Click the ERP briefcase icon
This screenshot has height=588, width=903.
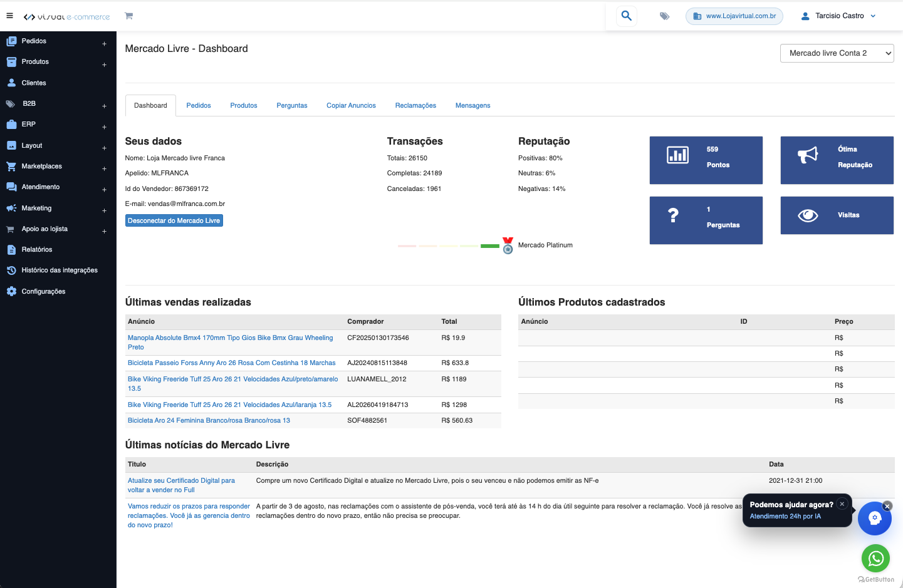point(11,125)
